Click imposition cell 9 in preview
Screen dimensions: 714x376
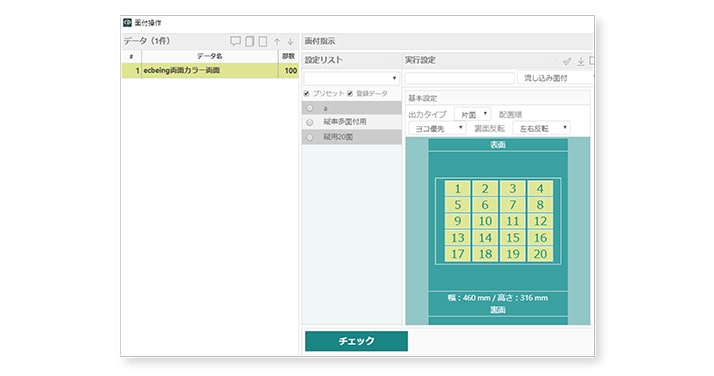pos(458,221)
